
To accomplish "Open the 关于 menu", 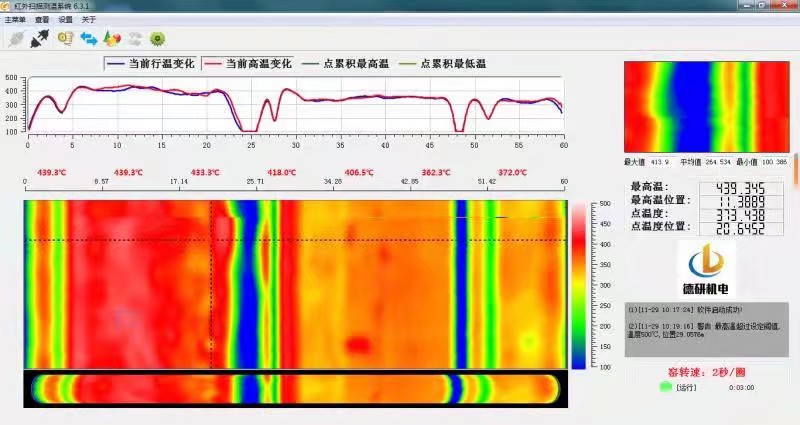I will pyautogui.click(x=88, y=19).
